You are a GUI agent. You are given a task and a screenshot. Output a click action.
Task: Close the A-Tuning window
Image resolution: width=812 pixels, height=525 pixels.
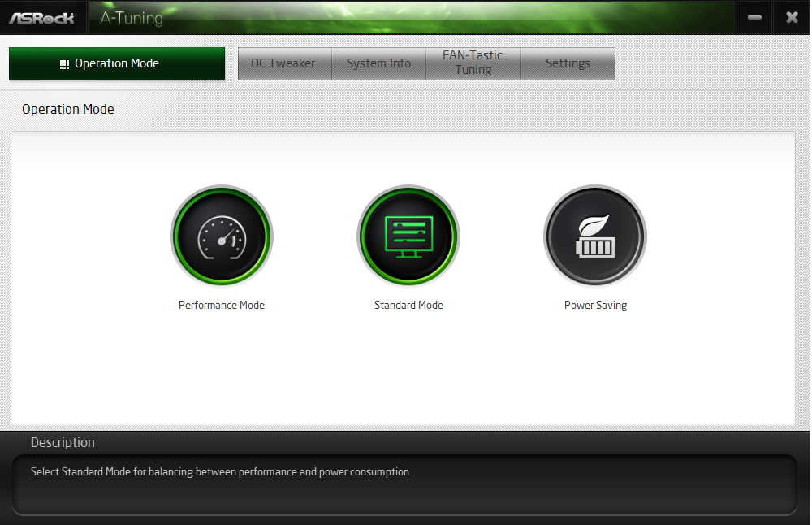[x=792, y=18]
